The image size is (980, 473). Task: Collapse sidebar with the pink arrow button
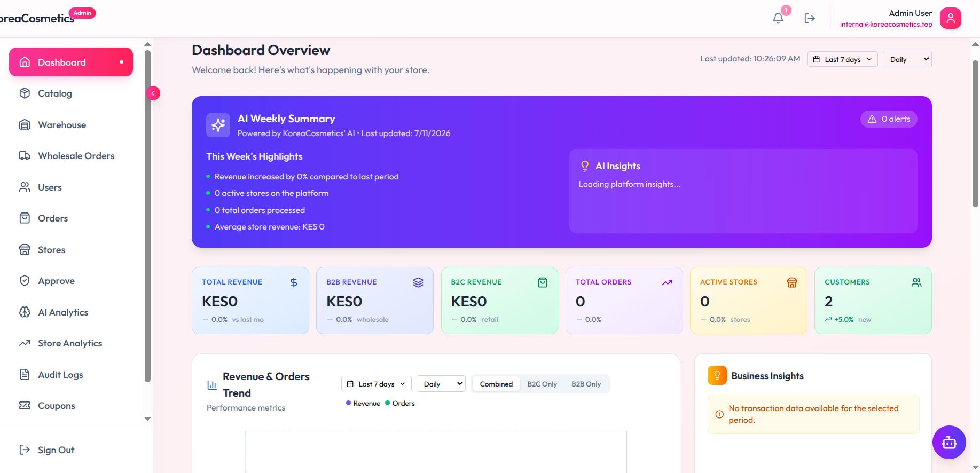point(153,93)
